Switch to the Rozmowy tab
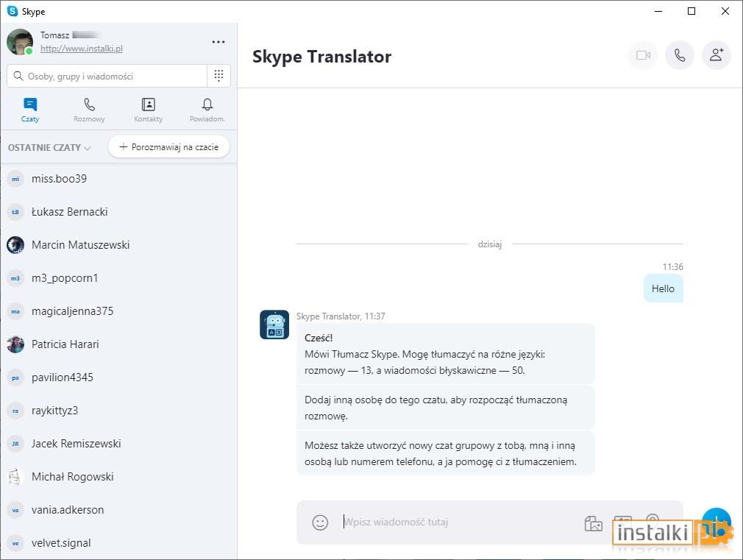Image resolution: width=743 pixels, height=560 pixels. tap(89, 110)
